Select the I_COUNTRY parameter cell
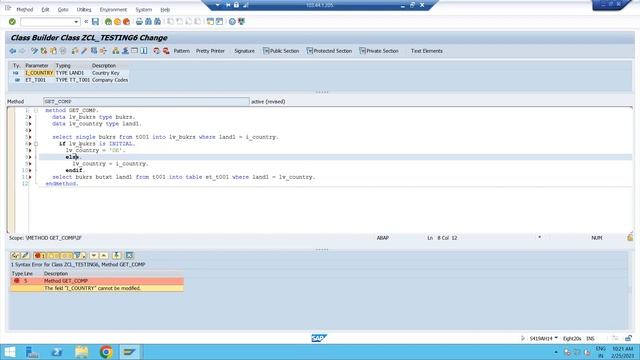 click(39, 73)
